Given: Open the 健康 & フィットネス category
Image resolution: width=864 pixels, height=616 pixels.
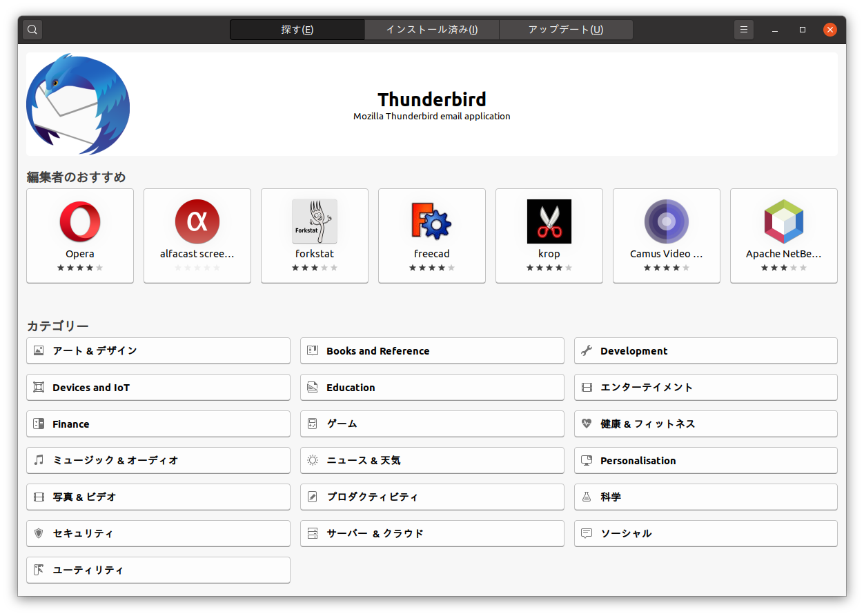Looking at the screenshot, I should click(x=706, y=424).
